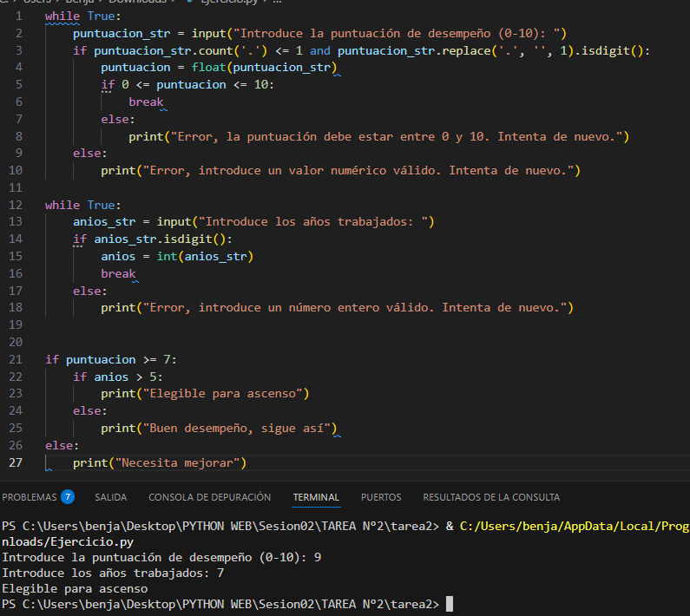Click code string "Elegible para ascenso" on line 23
The image size is (690, 616).
click(223, 393)
